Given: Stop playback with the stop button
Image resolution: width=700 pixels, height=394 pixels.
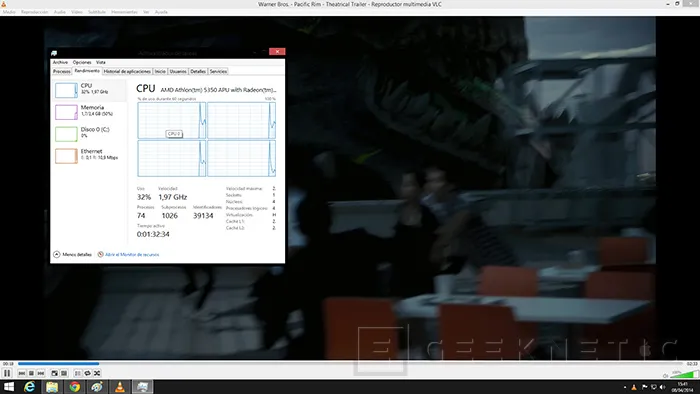Looking at the screenshot, I should tap(31, 373).
